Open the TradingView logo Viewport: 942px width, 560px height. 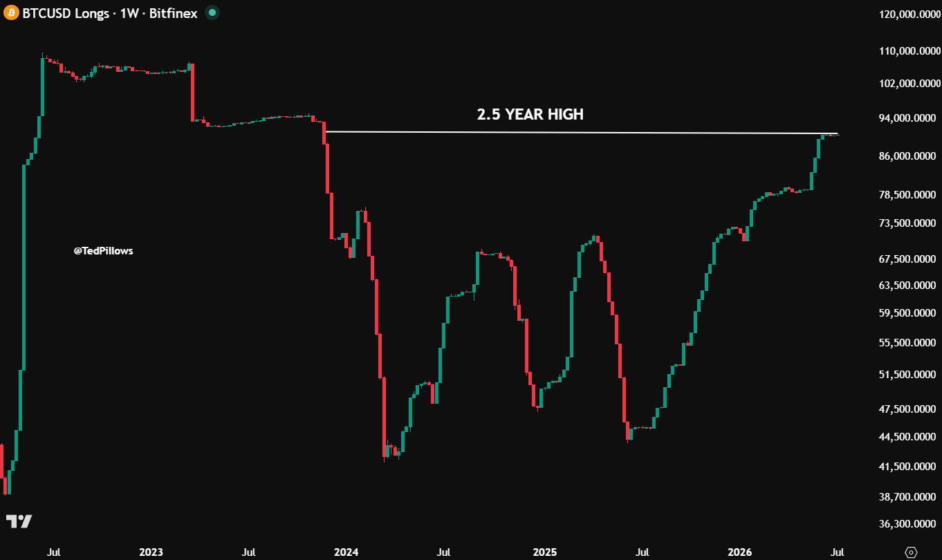tap(19, 521)
